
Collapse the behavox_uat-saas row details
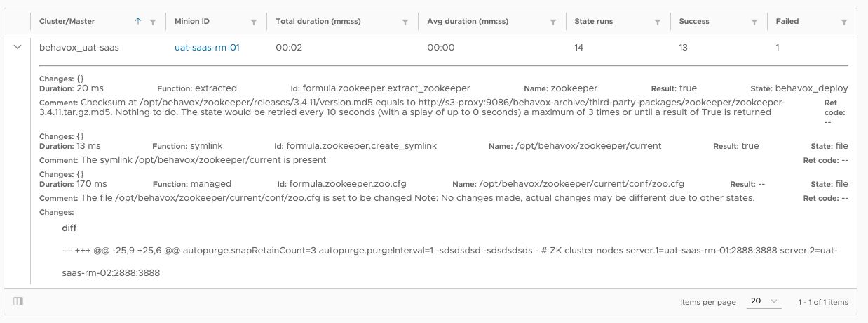click(17, 47)
